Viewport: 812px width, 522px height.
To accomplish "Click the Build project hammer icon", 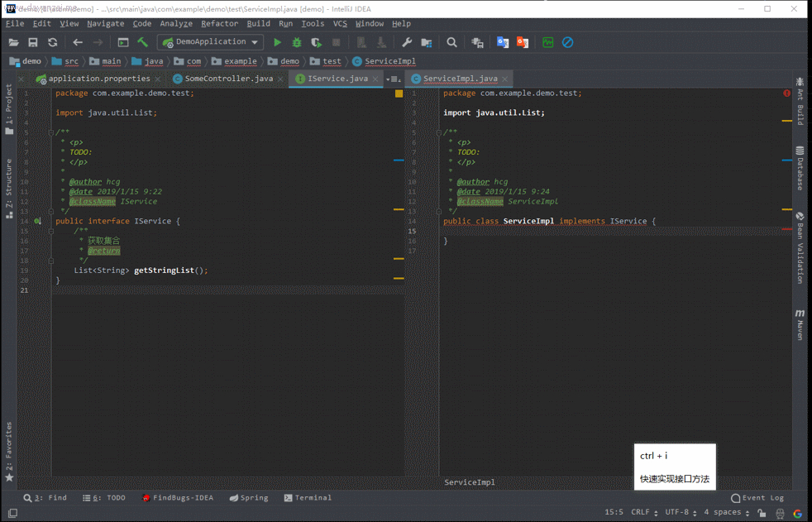I will pyautogui.click(x=143, y=42).
